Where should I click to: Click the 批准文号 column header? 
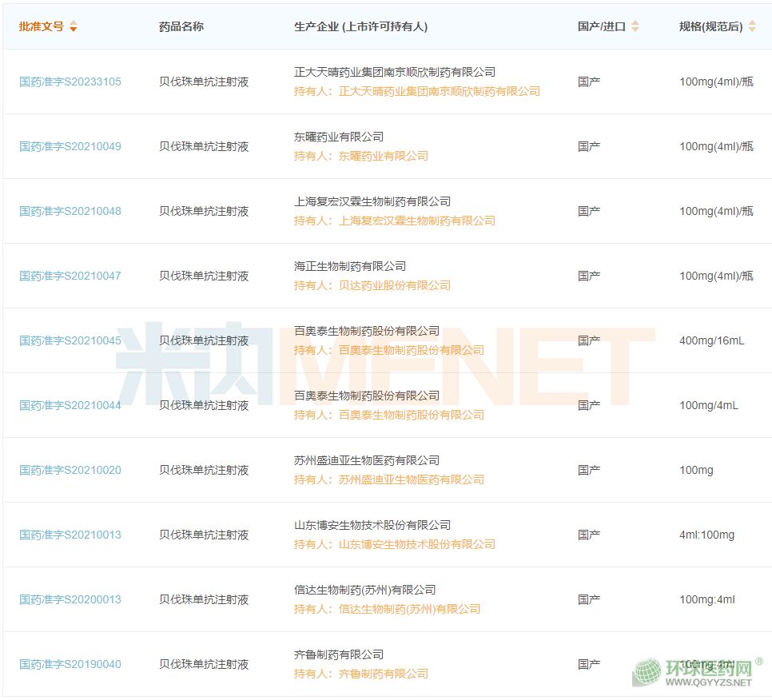point(42,26)
